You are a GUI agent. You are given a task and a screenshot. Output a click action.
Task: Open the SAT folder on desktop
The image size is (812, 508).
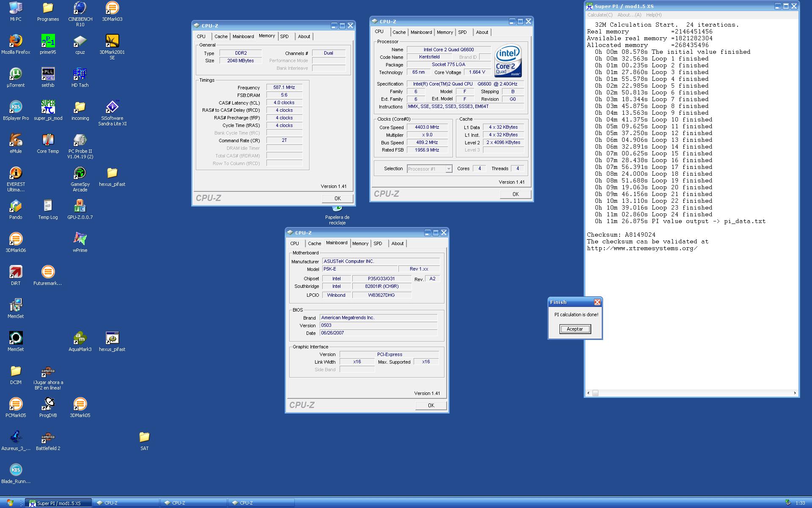point(144,437)
